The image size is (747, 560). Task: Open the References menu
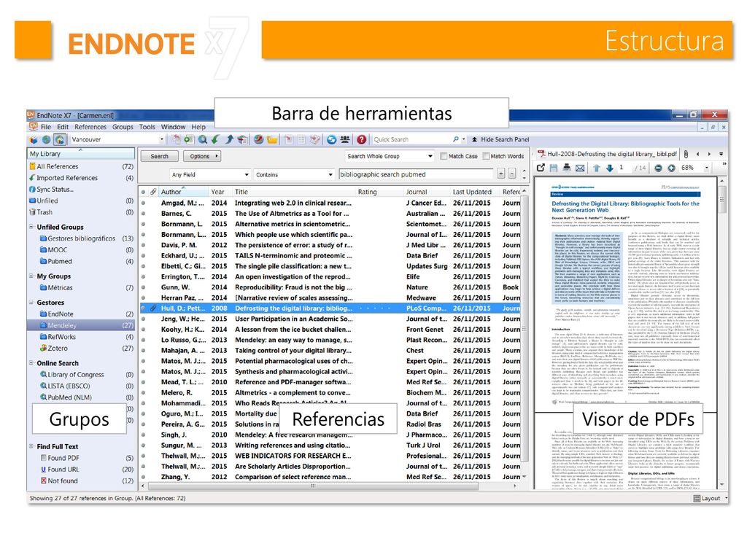(90, 127)
